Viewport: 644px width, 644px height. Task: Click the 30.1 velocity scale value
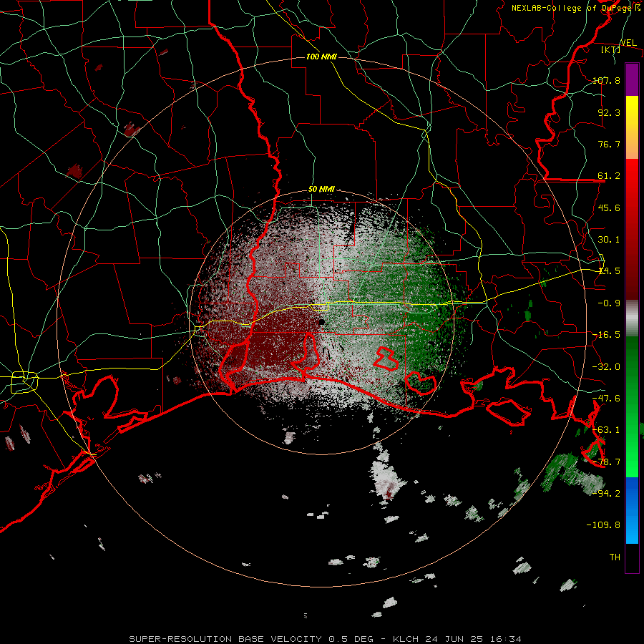click(x=609, y=240)
